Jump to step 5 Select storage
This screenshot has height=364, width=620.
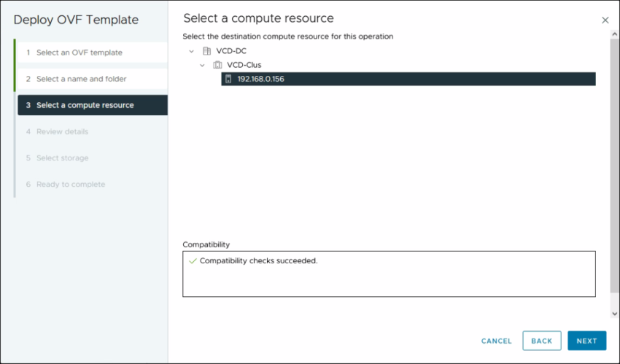62,158
